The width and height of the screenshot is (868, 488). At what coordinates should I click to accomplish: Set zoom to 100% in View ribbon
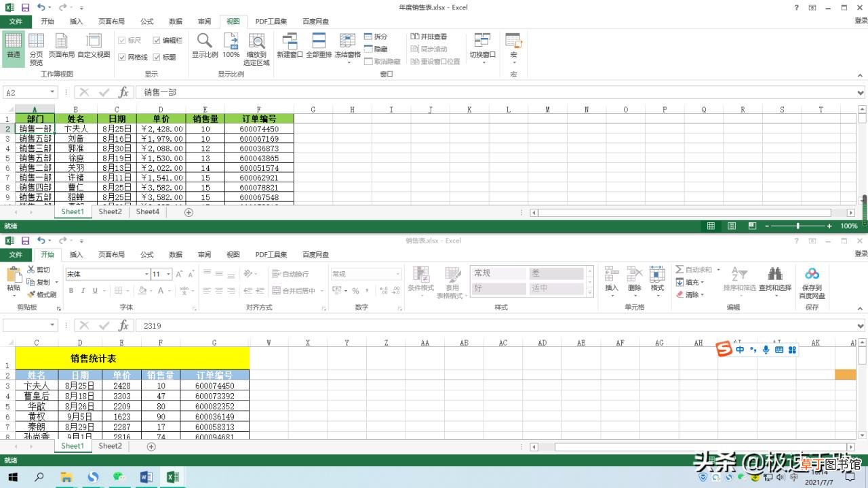tap(231, 46)
